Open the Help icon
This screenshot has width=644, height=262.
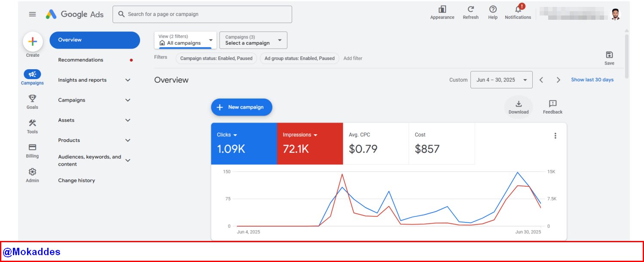click(493, 9)
